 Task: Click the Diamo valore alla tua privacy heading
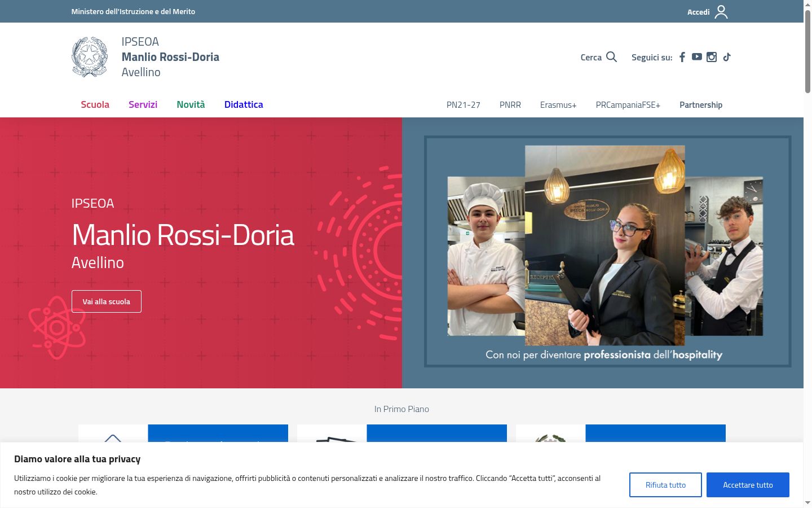tap(77, 459)
